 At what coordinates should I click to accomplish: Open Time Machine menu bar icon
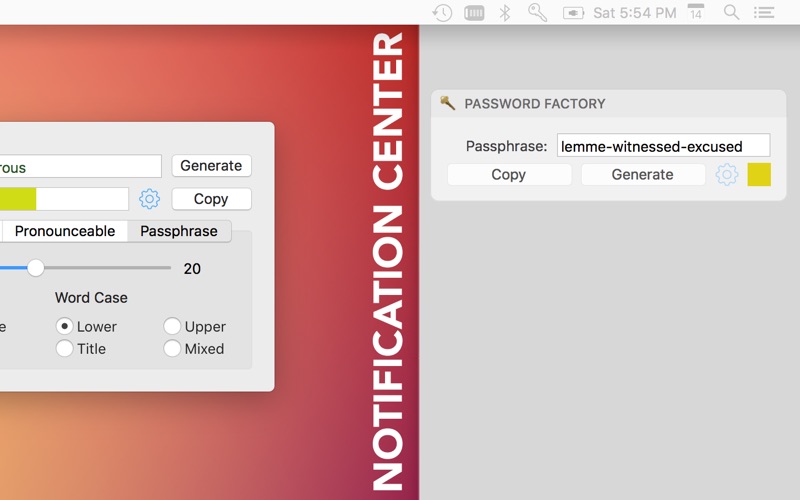442,12
